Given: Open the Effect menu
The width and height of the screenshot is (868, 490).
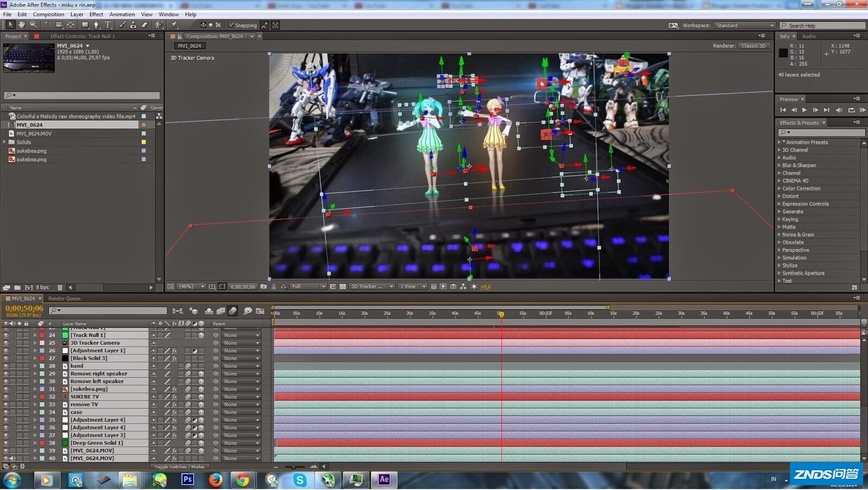Looking at the screenshot, I should point(96,15).
